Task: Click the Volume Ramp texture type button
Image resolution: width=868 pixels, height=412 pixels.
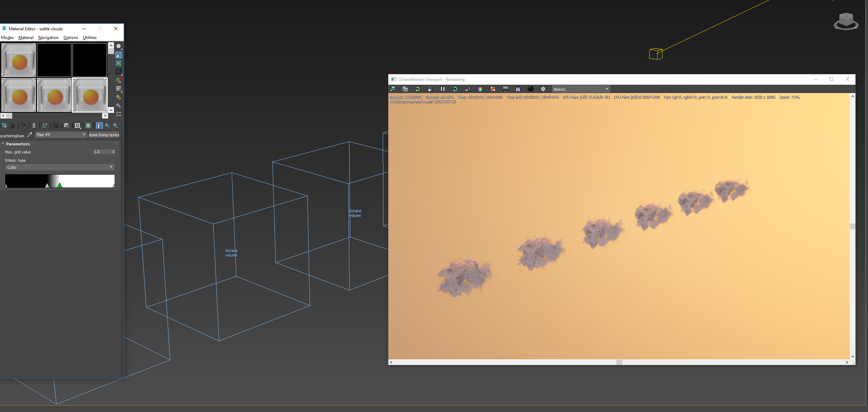Action: [104, 135]
